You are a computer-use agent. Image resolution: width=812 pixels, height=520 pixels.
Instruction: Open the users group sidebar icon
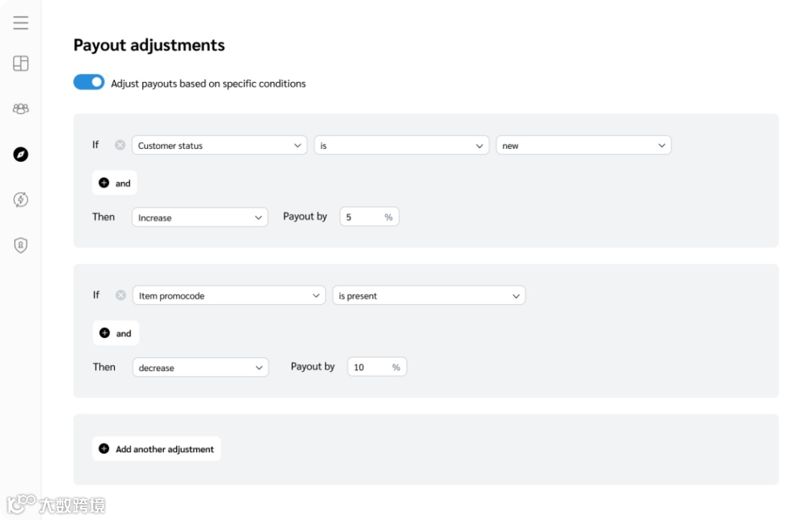coord(21,108)
